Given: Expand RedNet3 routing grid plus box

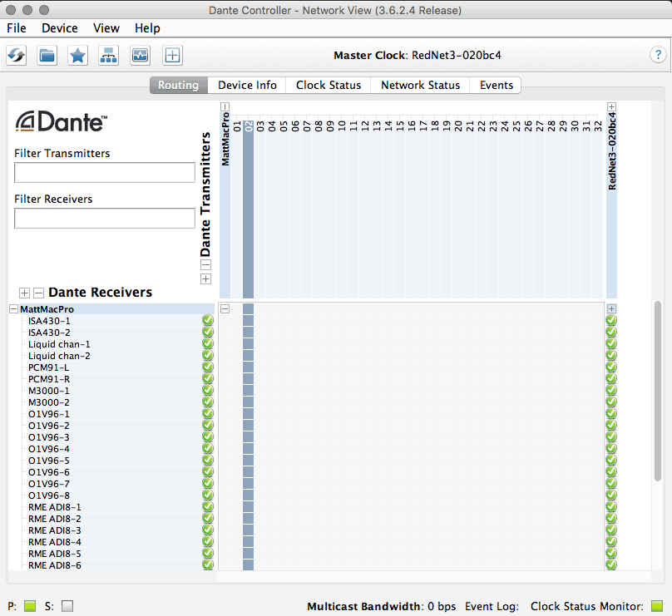Looking at the screenshot, I should tap(611, 309).
